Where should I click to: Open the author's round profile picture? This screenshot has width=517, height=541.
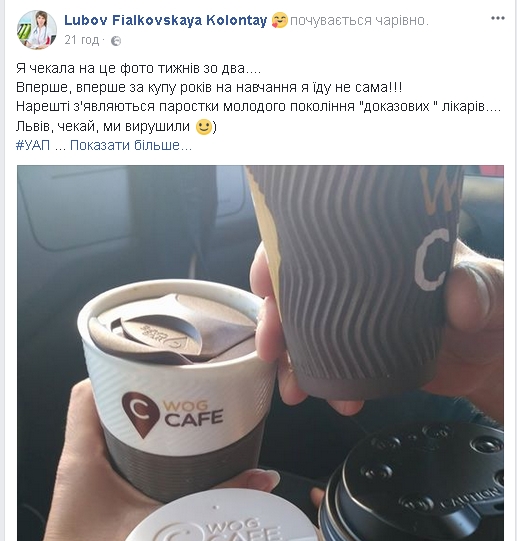pyautogui.click(x=37, y=30)
